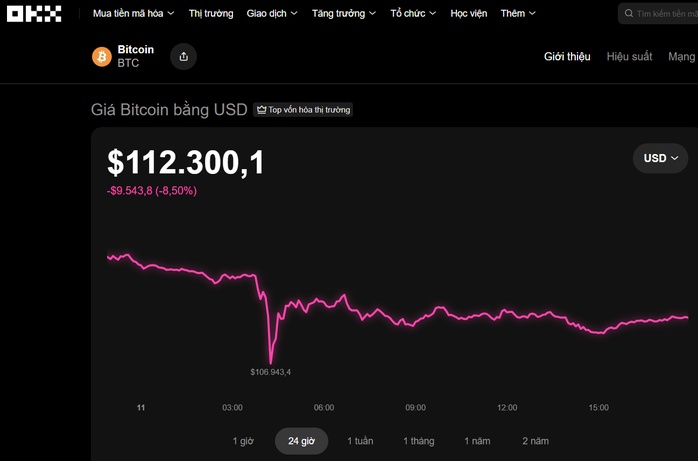Go to Học viện page
The image size is (698, 461).
pyautogui.click(x=469, y=14)
